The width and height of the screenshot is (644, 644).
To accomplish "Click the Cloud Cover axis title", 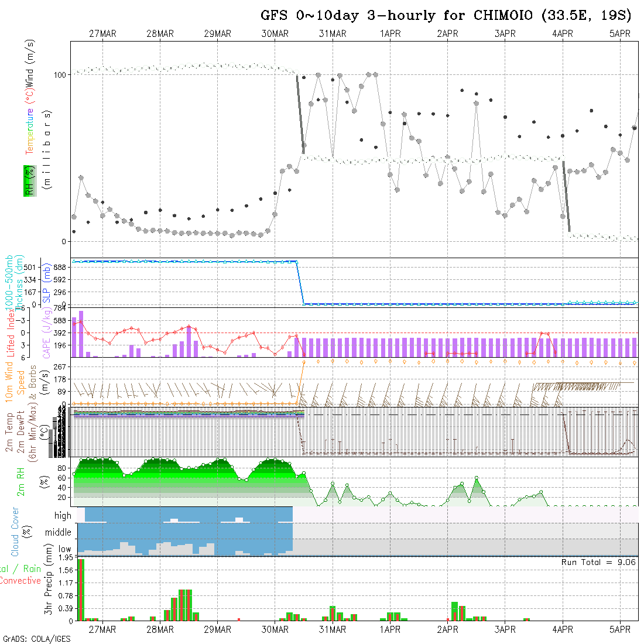I will pyautogui.click(x=15, y=532).
